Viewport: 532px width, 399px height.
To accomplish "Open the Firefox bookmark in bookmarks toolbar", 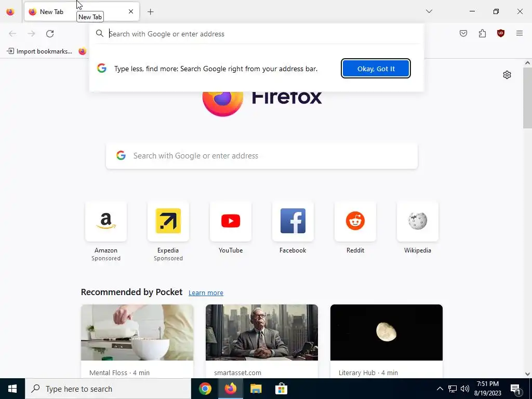I will (x=83, y=51).
